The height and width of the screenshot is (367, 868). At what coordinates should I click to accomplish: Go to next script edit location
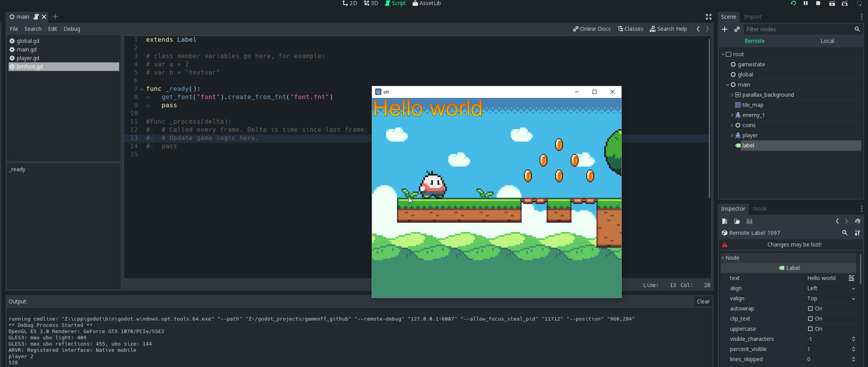tap(707, 29)
